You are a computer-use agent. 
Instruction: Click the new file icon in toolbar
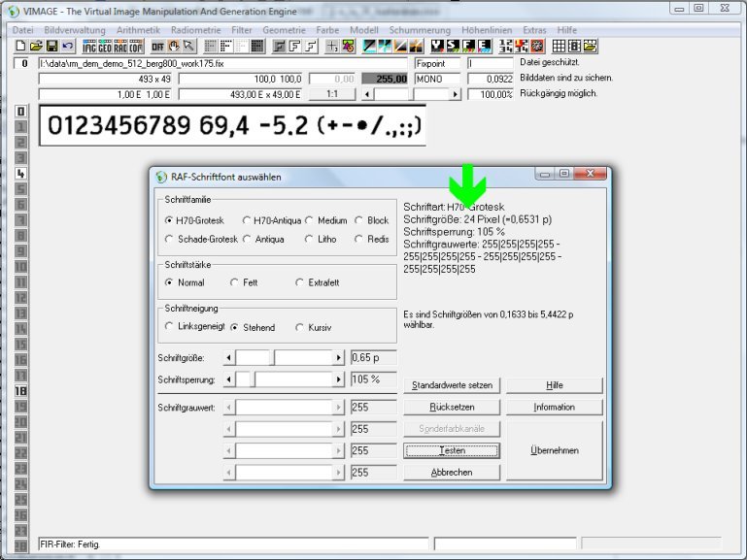coord(21,46)
